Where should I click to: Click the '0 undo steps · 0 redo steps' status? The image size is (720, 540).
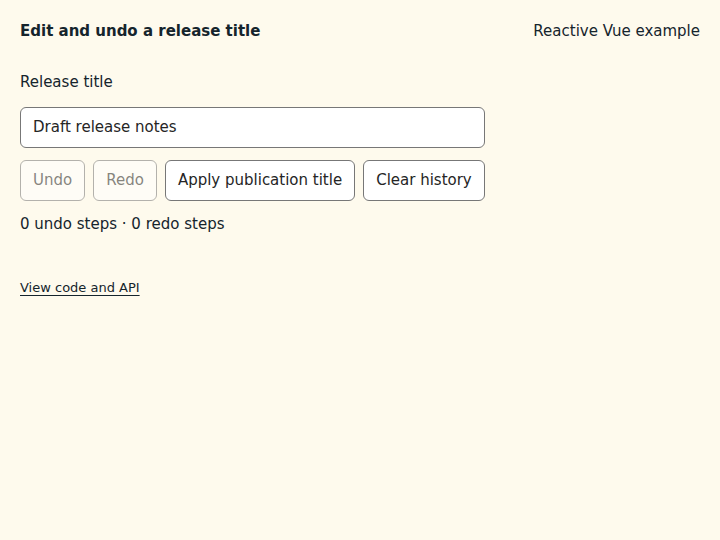pyautogui.click(x=123, y=224)
